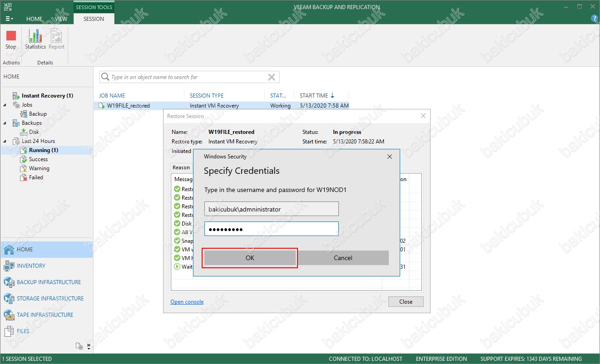Image resolution: width=600 pixels, height=364 pixels.
Task: Open console link in Restore Session
Action: (x=187, y=302)
